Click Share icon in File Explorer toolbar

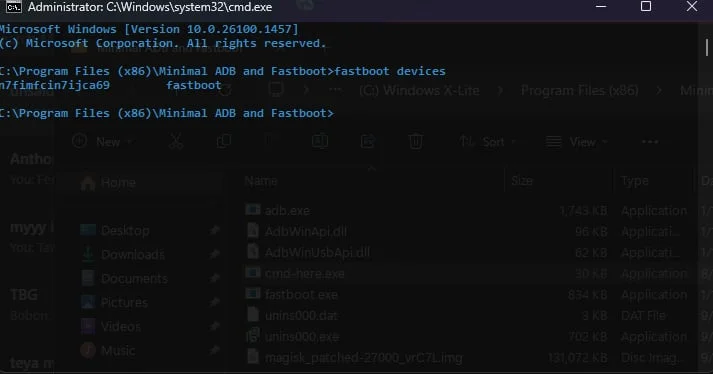[367, 142]
